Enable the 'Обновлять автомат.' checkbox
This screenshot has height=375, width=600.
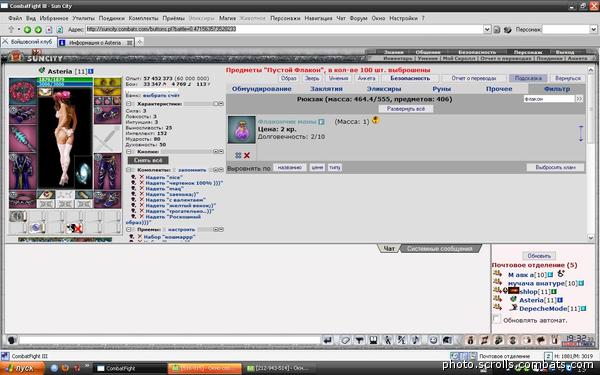497,319
